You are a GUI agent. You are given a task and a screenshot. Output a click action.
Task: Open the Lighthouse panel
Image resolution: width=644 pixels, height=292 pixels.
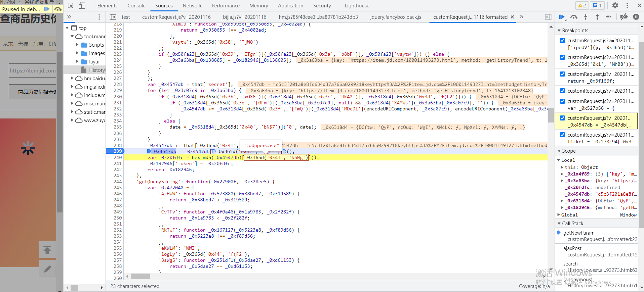click(357, 6)
